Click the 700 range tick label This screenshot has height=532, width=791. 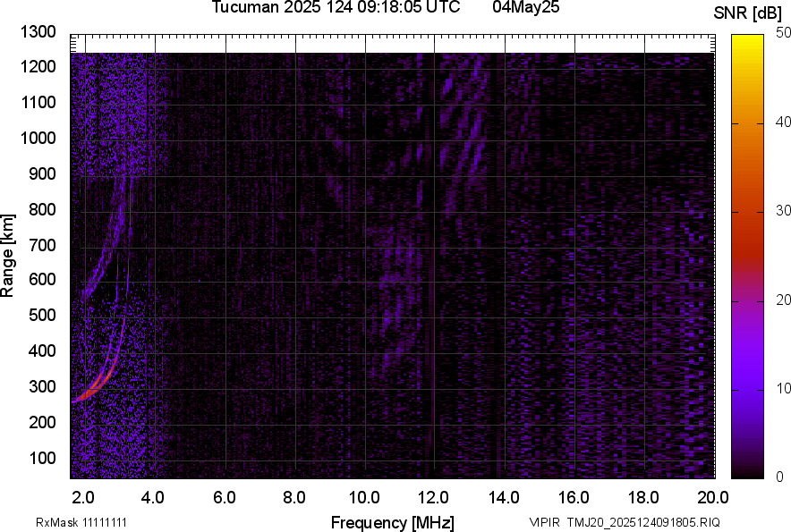(x=42, y=245)
